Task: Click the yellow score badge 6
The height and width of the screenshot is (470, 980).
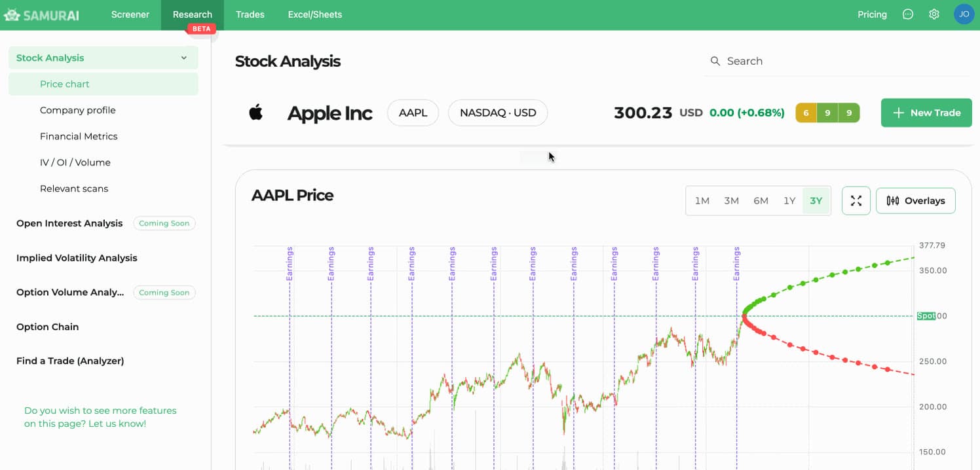Action: click(x=806, y=113)
